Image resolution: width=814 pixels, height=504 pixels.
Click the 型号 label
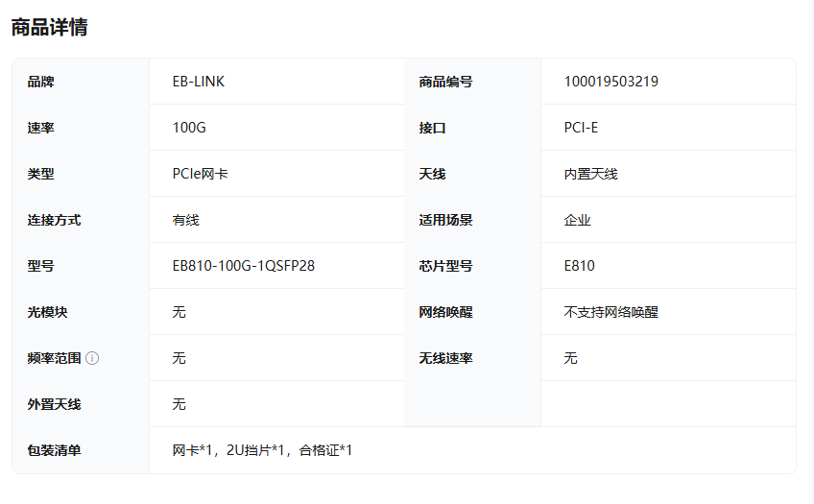tap(41, 266)
